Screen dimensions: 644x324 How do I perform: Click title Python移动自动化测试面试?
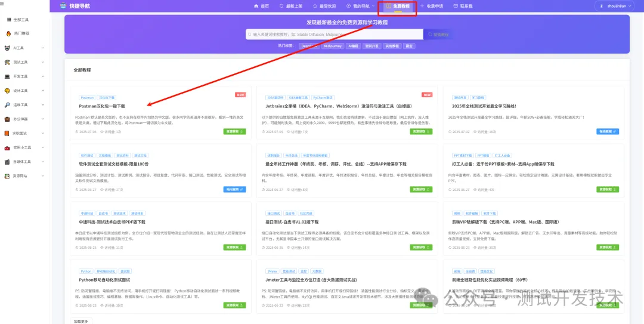(x=104, y=280)
